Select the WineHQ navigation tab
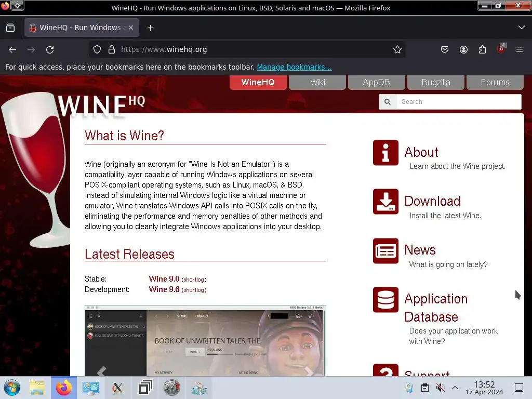This screenshot has width=532, height=399. (258, 83)
